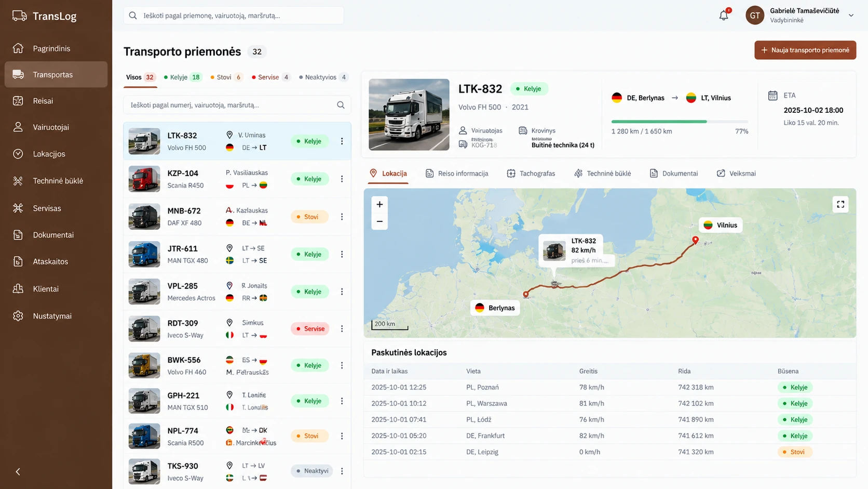This screenshot has width=868, height=489.
Task: Open Techninė būklė detail tab
Action: [602, 174]
